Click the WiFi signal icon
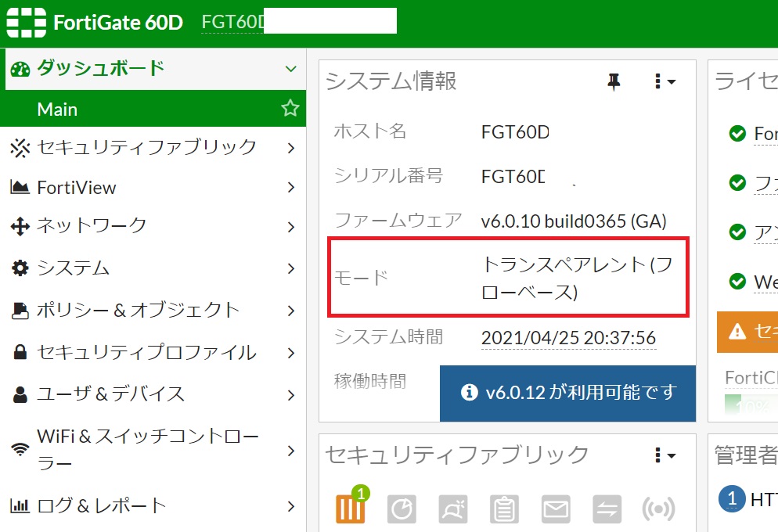Image resolution: width=778 pixels, height=532 pixels. (20, 450)
